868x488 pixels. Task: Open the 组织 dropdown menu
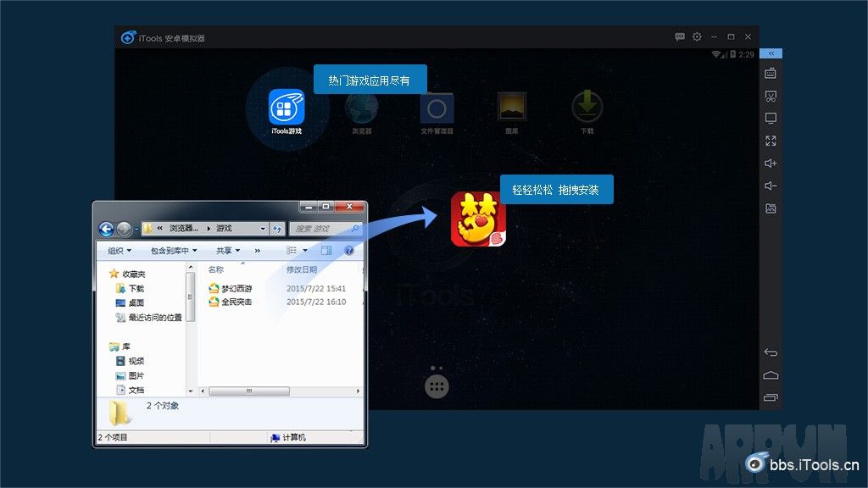click(x=120, y=251)
